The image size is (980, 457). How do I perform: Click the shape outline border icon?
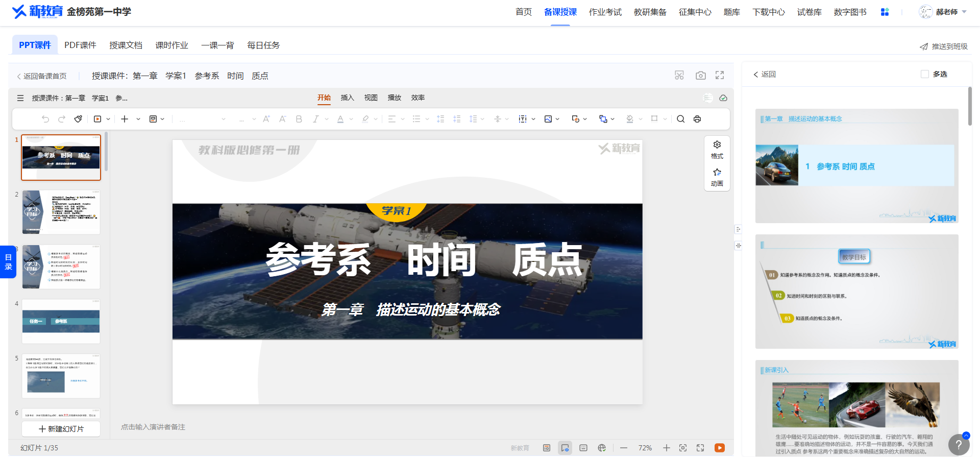pyautogui.click(x=654, y=119)
